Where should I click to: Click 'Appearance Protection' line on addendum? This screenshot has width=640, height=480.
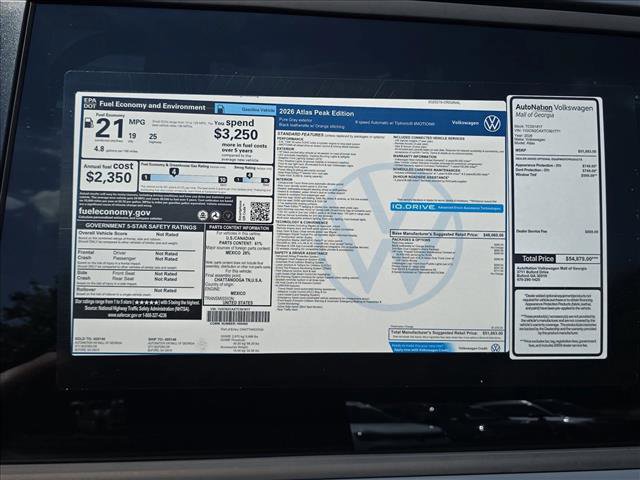click(556, 166)
